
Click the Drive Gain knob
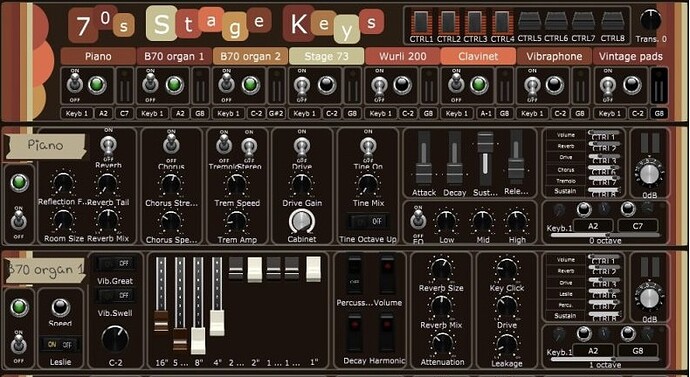click(x=302, y=184)
